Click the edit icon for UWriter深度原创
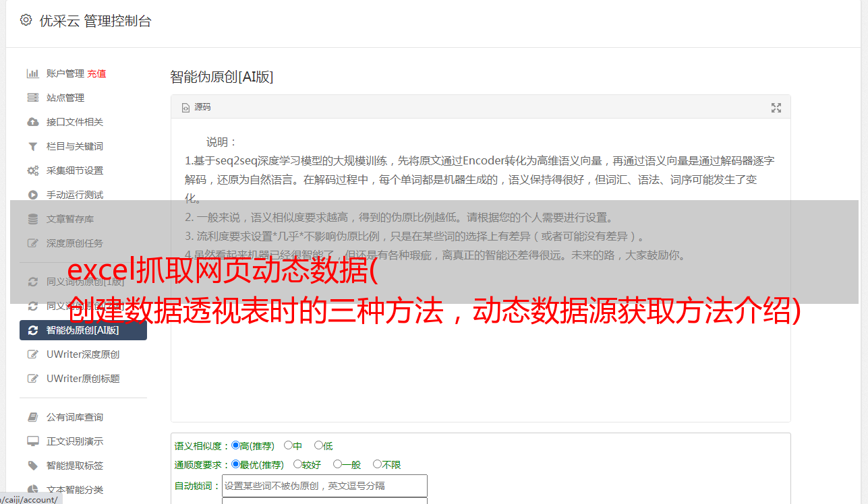The height and width of the screenshot is (504, 868). (32, 354)
